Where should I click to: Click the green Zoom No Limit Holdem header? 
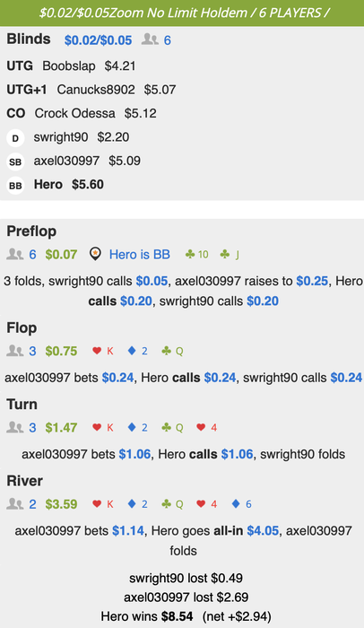click(x=182, y=13)
